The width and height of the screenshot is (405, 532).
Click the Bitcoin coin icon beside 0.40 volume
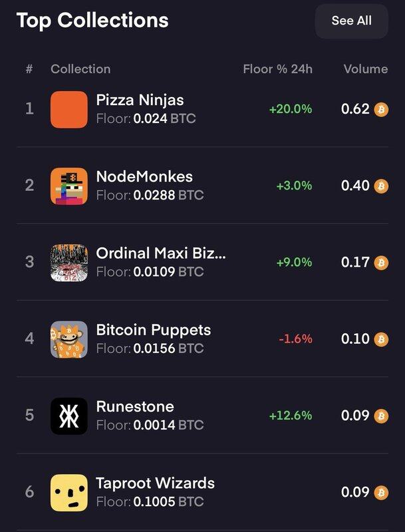pyautogui.click(x=381, y=186)
